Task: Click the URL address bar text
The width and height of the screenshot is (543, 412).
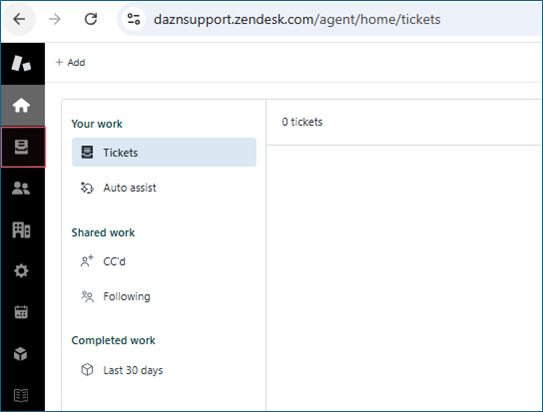Action: [297, 19]
